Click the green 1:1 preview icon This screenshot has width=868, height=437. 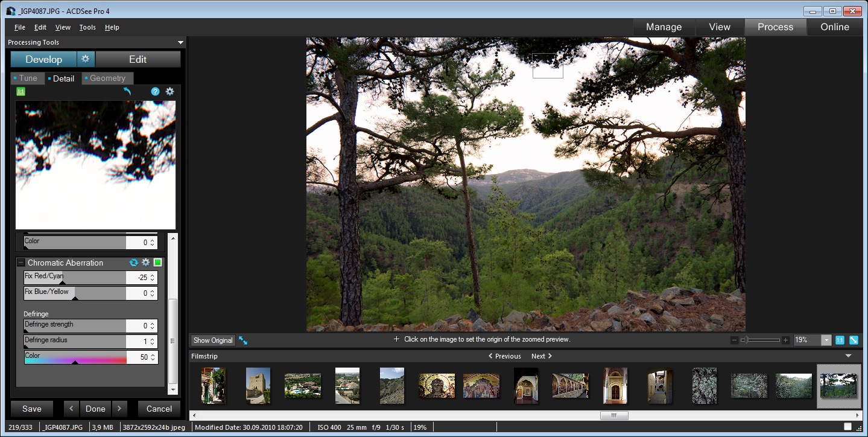[x=21, y=92]
